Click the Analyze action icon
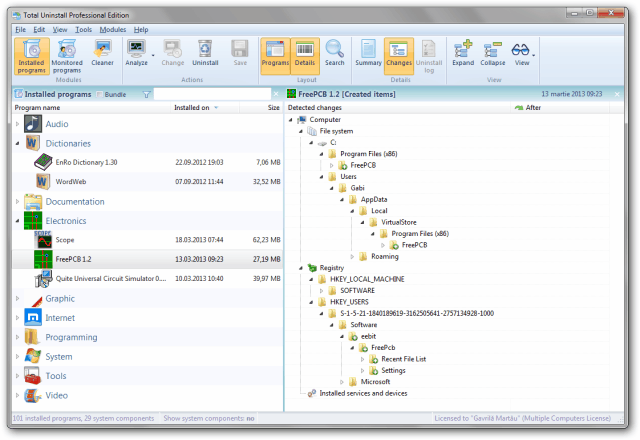Screen dimensions: 640x440 point(137,53)
